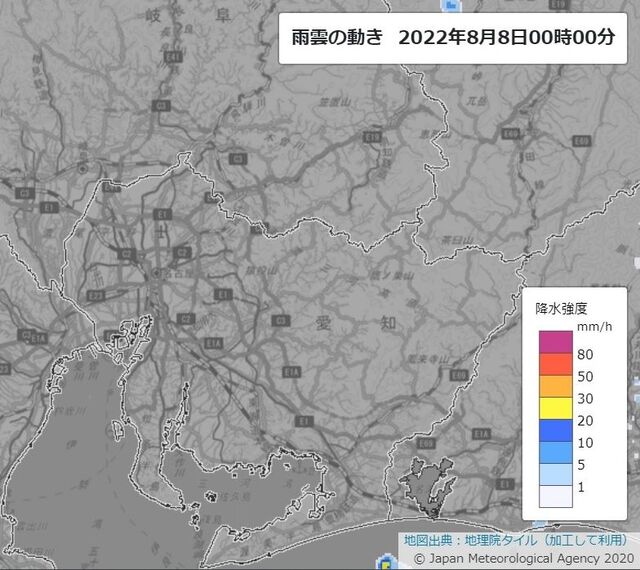Image resolution: width=640 pixels, height=570 pixels.
Task: Select the yellow 20–30 legend swatch
Action: (x=556, y=408)
